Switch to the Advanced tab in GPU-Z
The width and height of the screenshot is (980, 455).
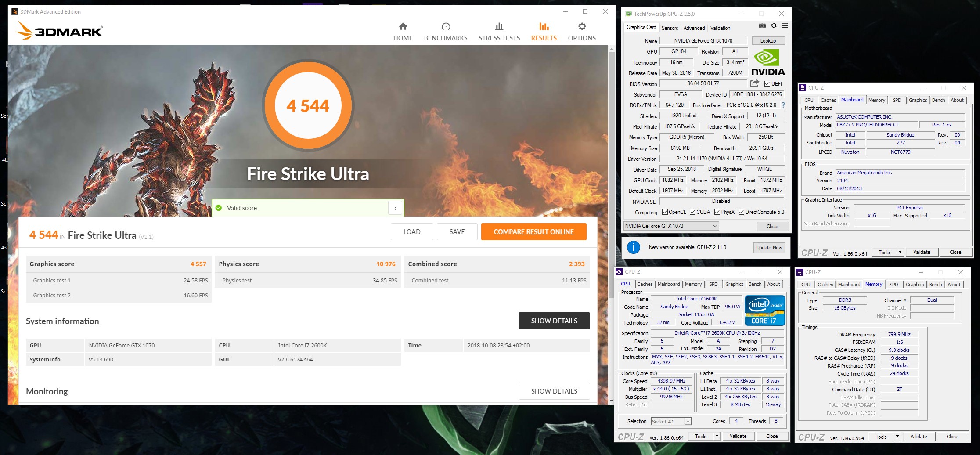(x=694, y=28)
